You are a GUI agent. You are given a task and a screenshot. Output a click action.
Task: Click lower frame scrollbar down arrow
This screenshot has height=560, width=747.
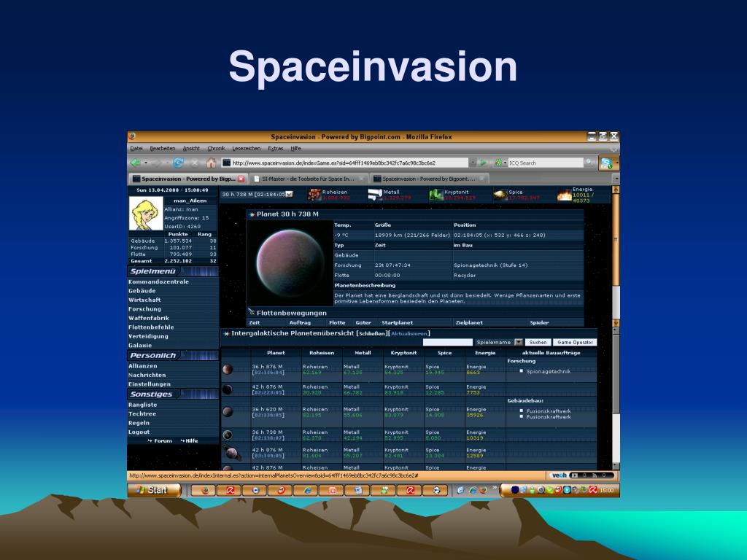point(616,466)
